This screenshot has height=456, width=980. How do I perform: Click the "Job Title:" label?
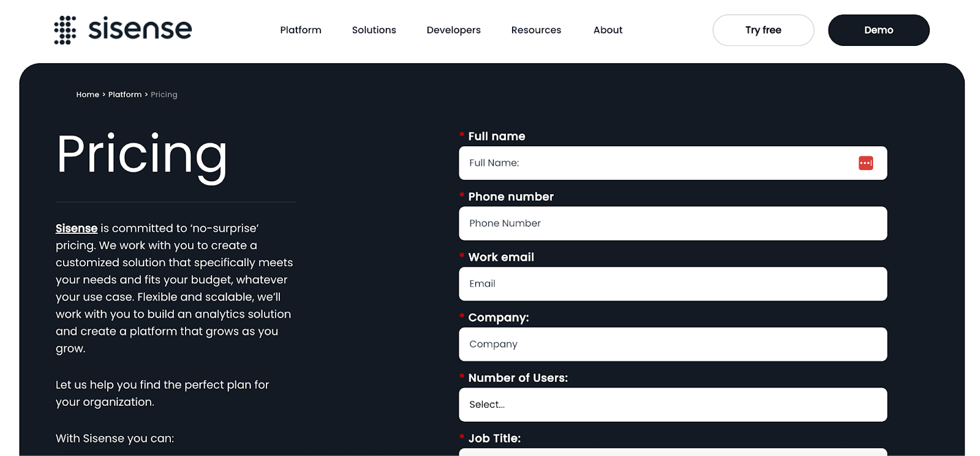point(494,438)
